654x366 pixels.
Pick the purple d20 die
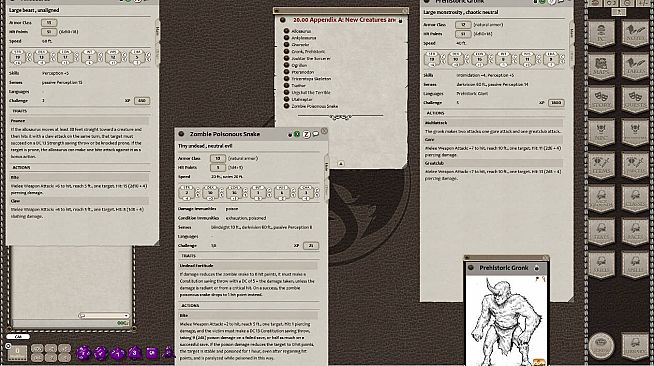(x=83, y=353)
